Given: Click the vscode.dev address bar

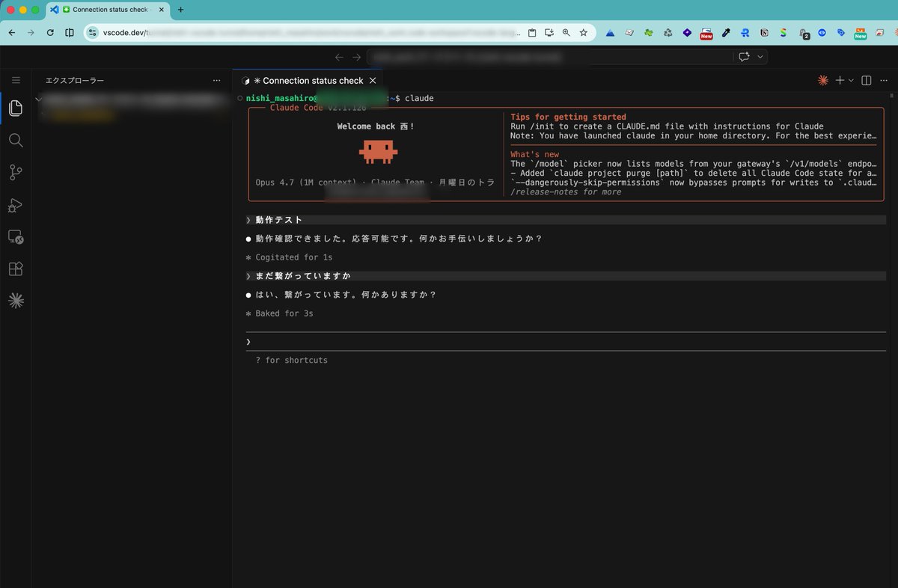Looking at the screenshot, I should (311, 33).
